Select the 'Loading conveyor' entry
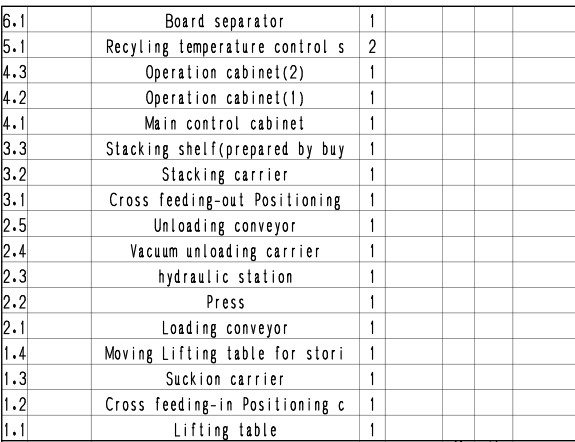The width and height of the screenshot is (575, 442). 225,328
